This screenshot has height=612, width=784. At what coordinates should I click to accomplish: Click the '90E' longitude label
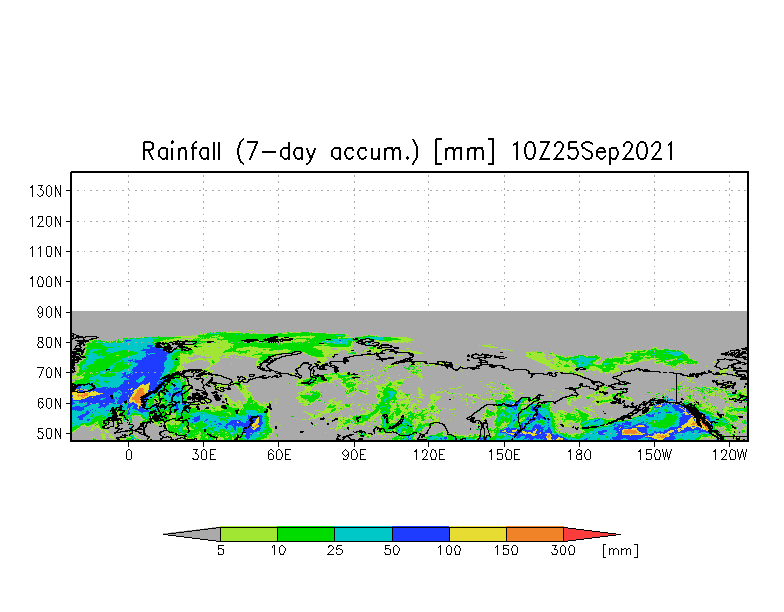tap(354, 455)
